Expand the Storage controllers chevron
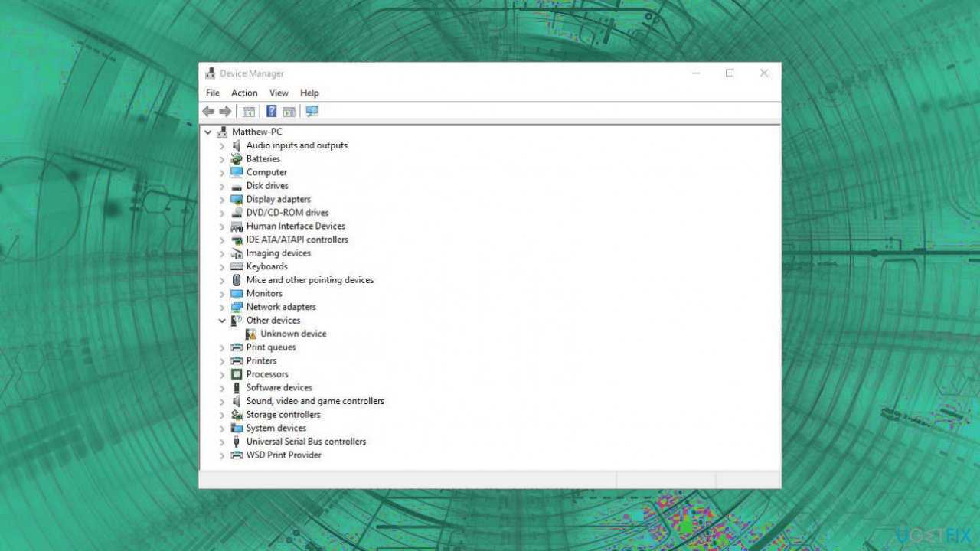Image resolution: width=980 pixels, height=551 pixels. pos(222,415)
